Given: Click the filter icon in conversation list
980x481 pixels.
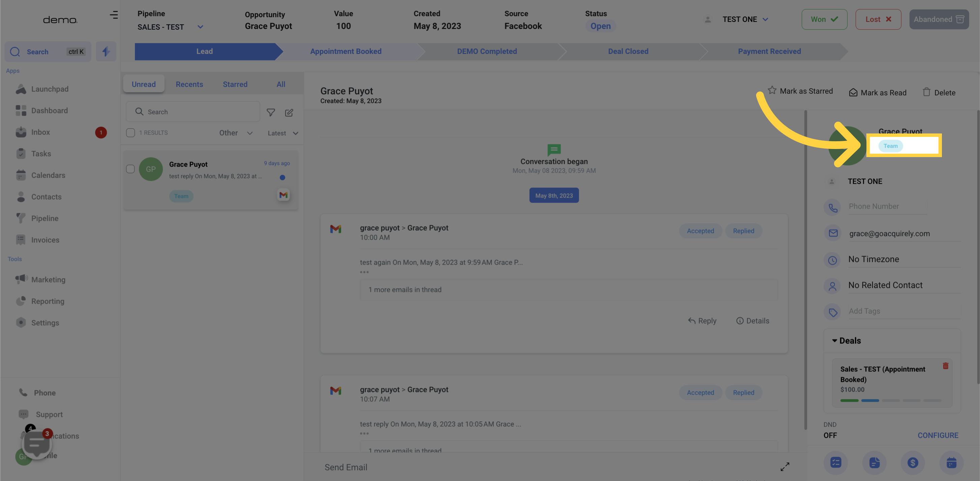Looking at the screenshot, I should click(271, 113).
